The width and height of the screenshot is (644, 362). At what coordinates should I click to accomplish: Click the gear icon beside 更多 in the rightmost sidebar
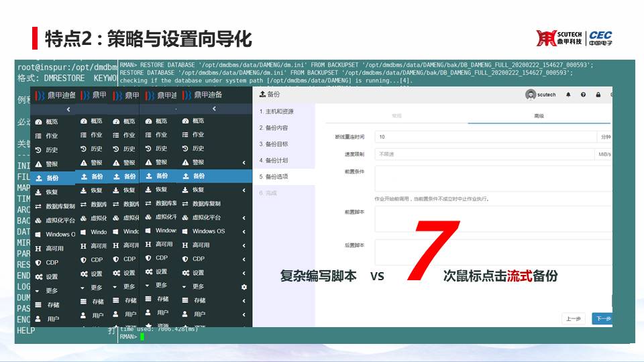[244, 287]
